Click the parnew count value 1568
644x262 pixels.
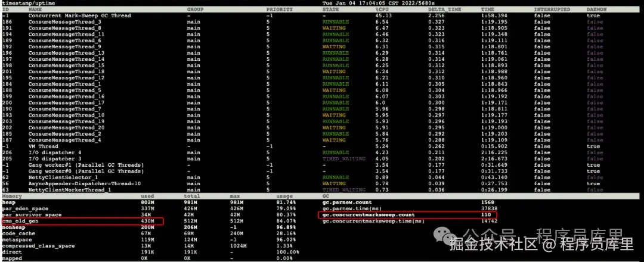[488, 202]
